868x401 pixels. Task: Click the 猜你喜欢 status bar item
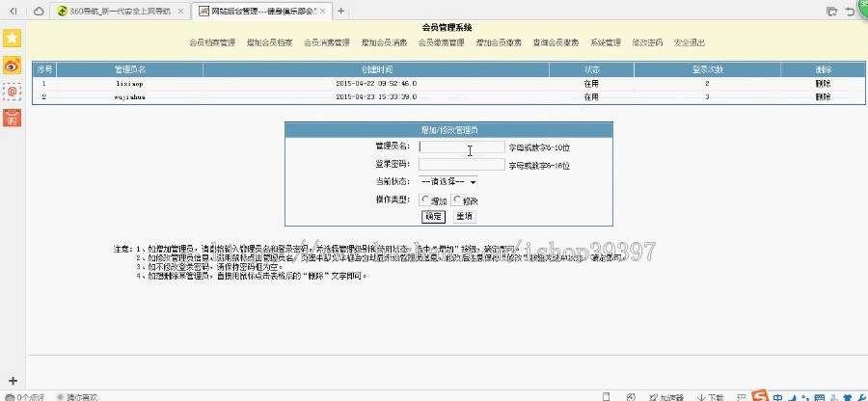[77, 397]
